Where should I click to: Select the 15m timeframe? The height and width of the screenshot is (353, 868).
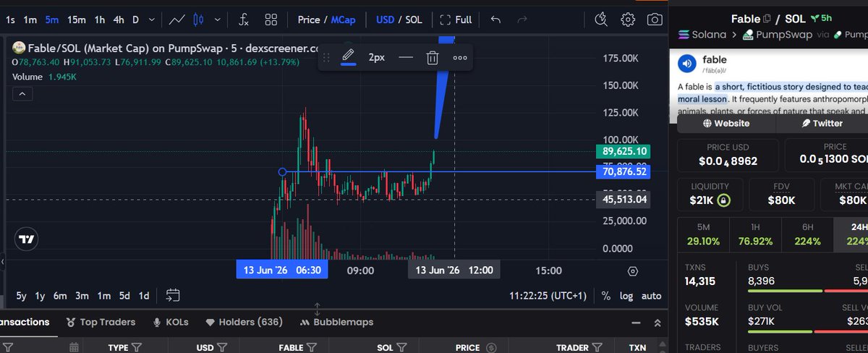(77, 20)
